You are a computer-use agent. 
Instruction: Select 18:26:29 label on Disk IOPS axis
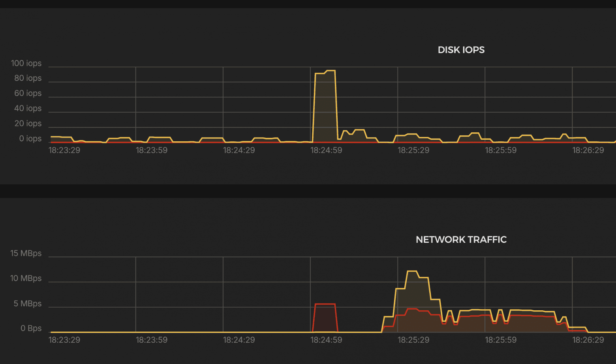coord(588,150)
